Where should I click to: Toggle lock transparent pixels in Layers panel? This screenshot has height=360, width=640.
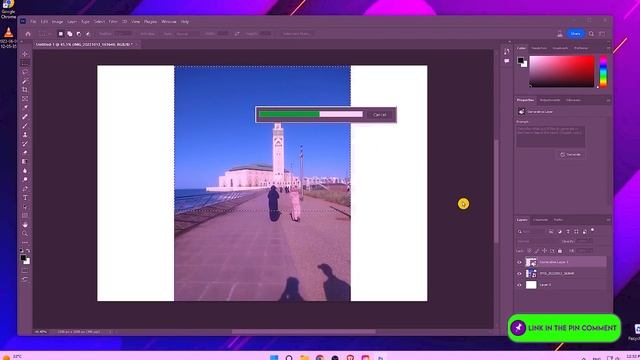[529, 251]
